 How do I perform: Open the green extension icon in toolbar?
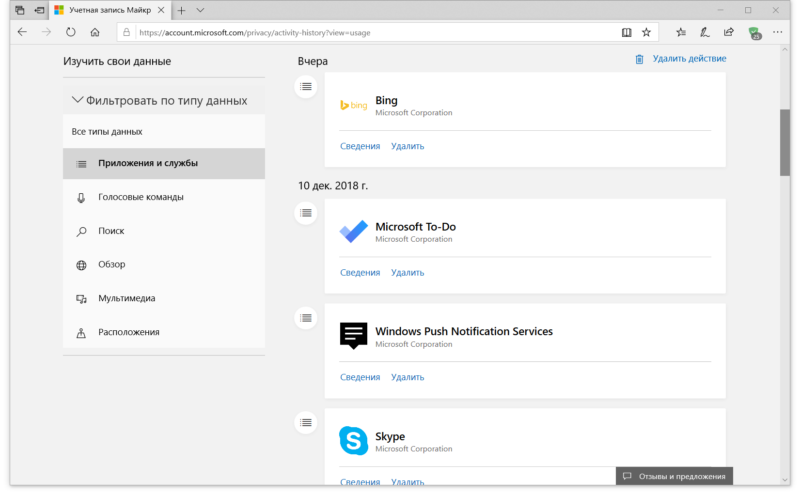tap(754, 33)
